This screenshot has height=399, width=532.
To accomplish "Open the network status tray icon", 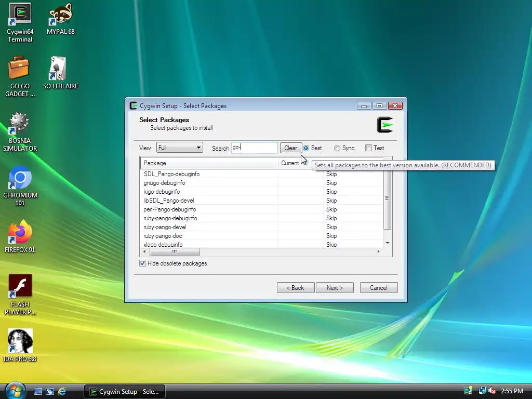I will tap(482, 391).
